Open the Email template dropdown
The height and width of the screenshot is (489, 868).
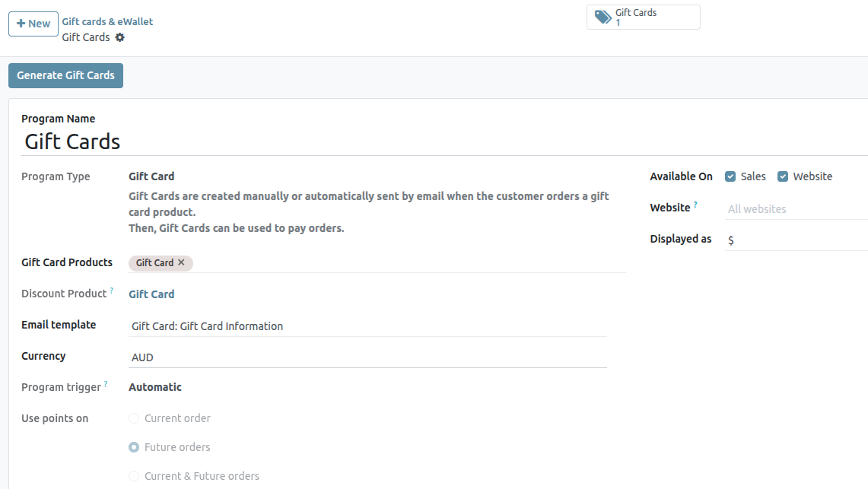click(367, 326)
